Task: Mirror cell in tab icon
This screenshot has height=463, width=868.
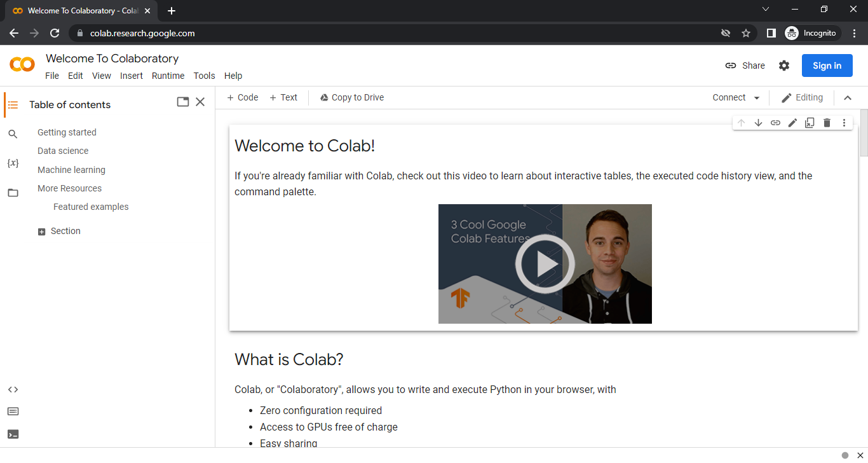Action: 810,123
